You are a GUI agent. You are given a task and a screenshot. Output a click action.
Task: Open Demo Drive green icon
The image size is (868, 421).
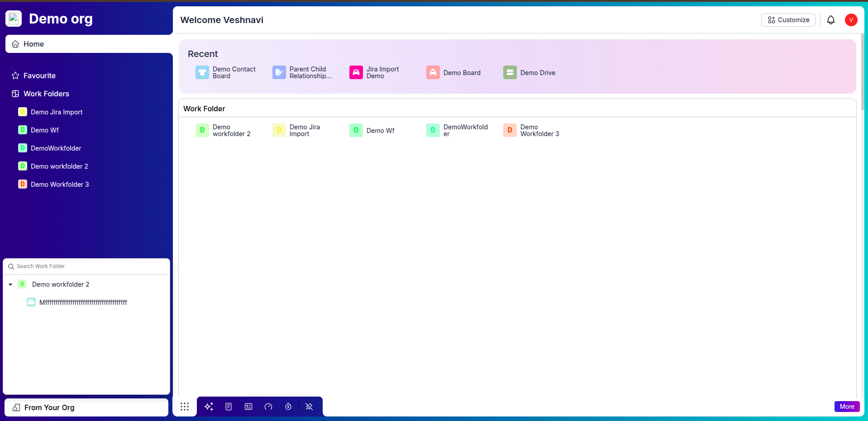[510, 72]
